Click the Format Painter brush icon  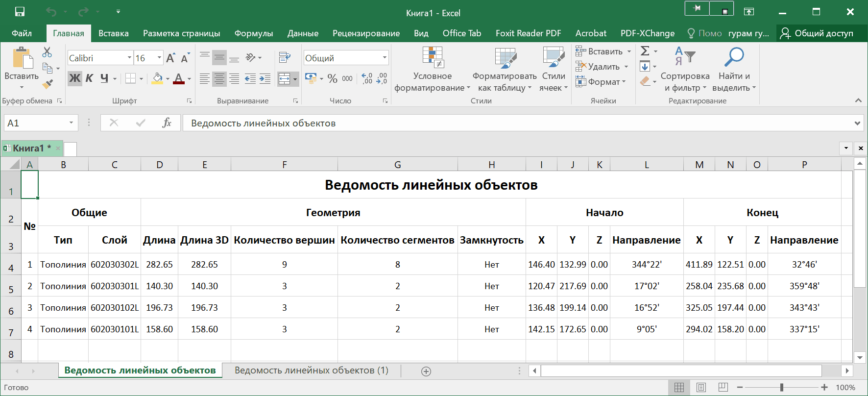[x=47, y=84]
